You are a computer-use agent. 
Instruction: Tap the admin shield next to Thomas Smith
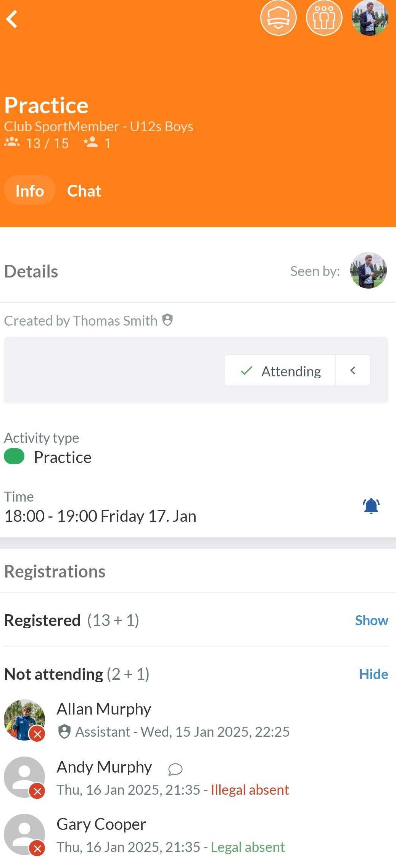pyautogui.click(x=167, y=320)
